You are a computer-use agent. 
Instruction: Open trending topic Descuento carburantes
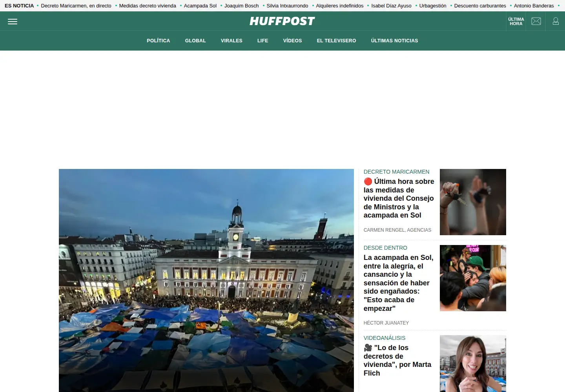coord(480,6)
